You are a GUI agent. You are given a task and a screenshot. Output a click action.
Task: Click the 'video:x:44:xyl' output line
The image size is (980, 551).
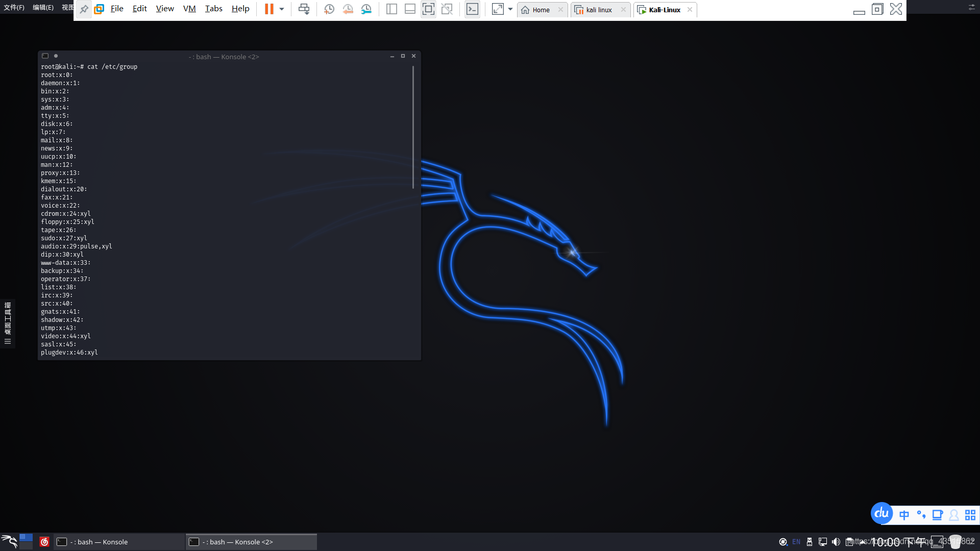point(66,336)
